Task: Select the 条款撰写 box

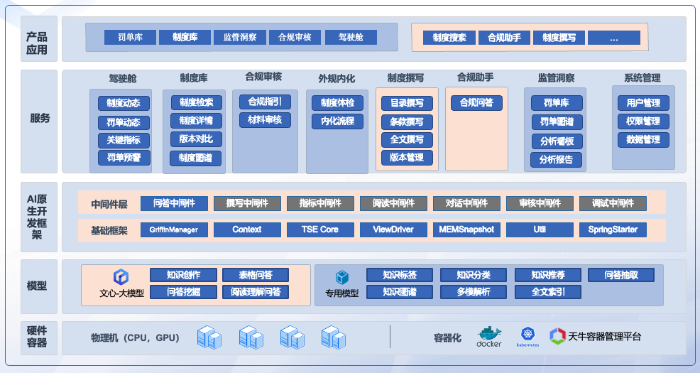Action: tap(407, 122)
